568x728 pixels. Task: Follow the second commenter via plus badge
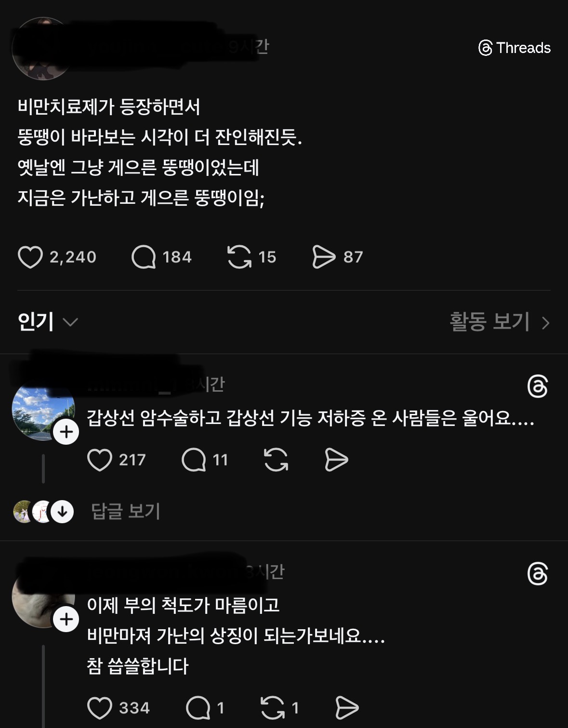click(x=66, y=619)
